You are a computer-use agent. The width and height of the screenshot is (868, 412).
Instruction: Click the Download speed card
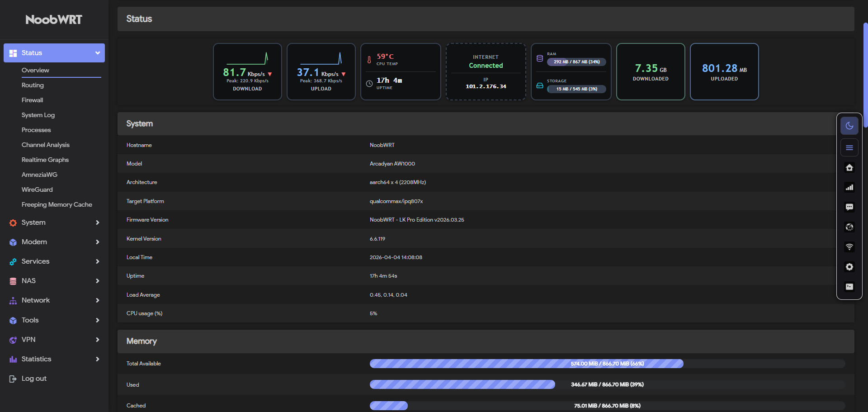(x=247, y=71)
